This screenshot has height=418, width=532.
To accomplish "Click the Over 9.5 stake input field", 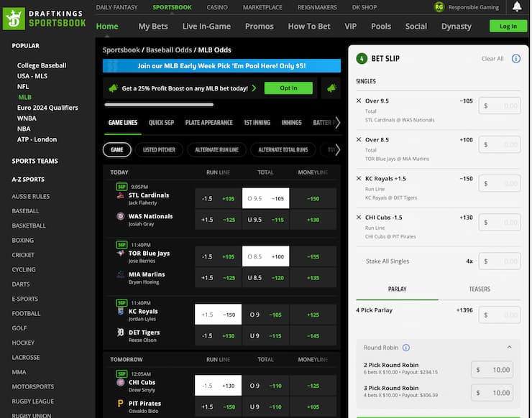I will (500, 106).
